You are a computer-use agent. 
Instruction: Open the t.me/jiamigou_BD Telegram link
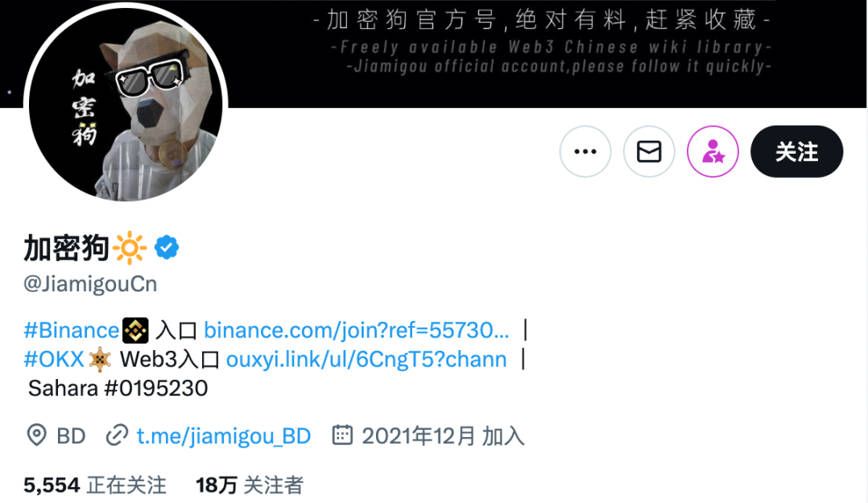pyautogui.click(x=224, y=436)
